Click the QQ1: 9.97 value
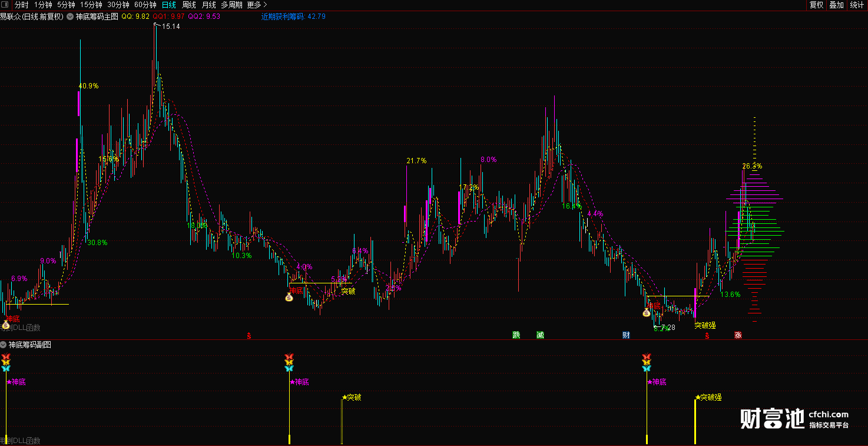The image size is (868, 446). pos(168,16)
